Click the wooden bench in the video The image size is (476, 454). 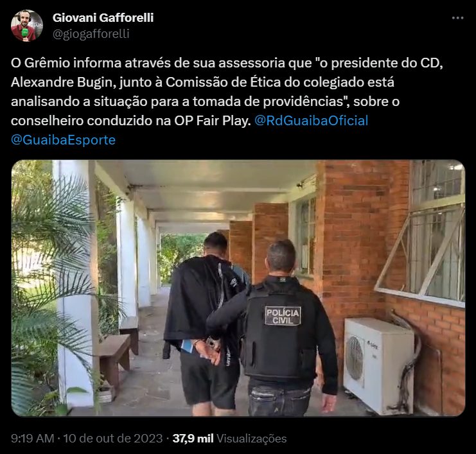(114, 355)
